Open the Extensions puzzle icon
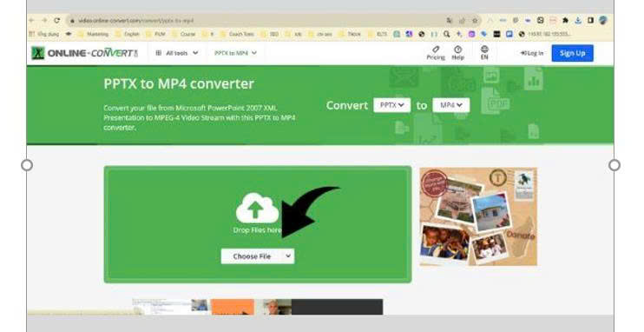 [566, 20]
